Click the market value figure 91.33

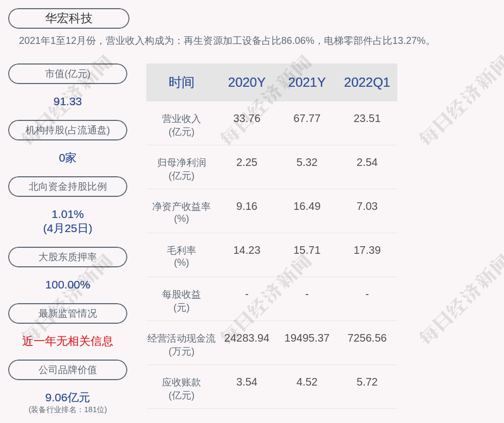[68, 101]
